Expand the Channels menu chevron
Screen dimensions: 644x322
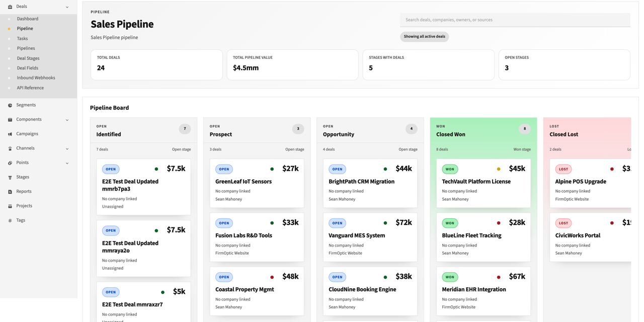(67, 148)
